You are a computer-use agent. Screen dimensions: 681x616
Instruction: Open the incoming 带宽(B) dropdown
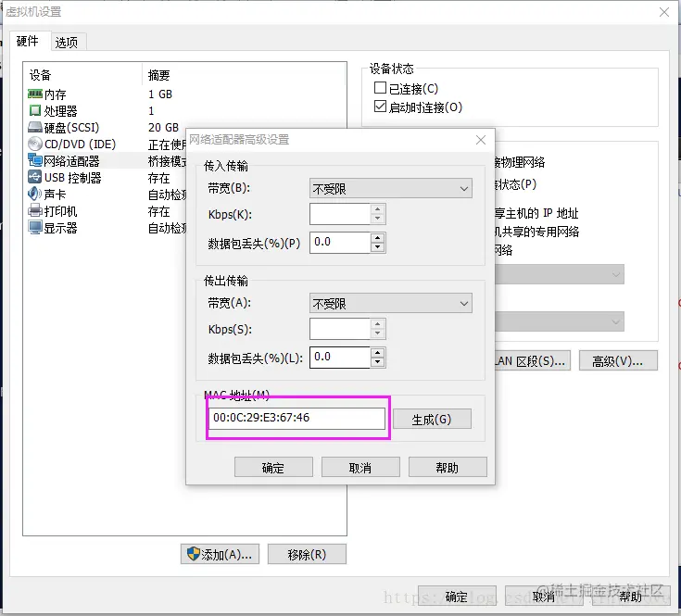(390, 188)
